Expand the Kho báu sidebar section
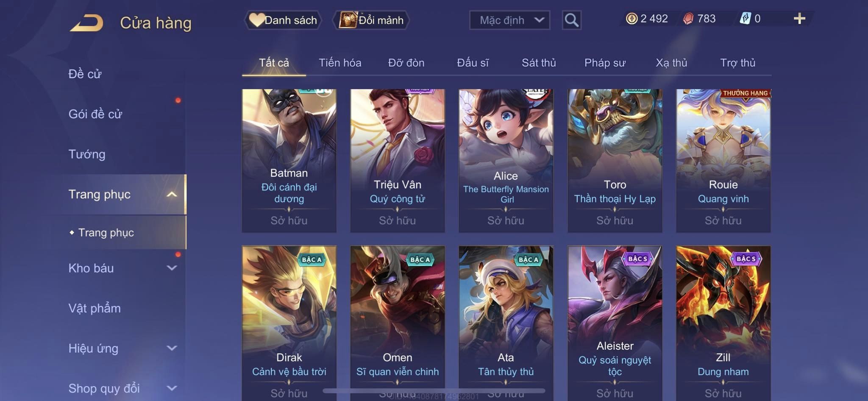 [171, 268]
